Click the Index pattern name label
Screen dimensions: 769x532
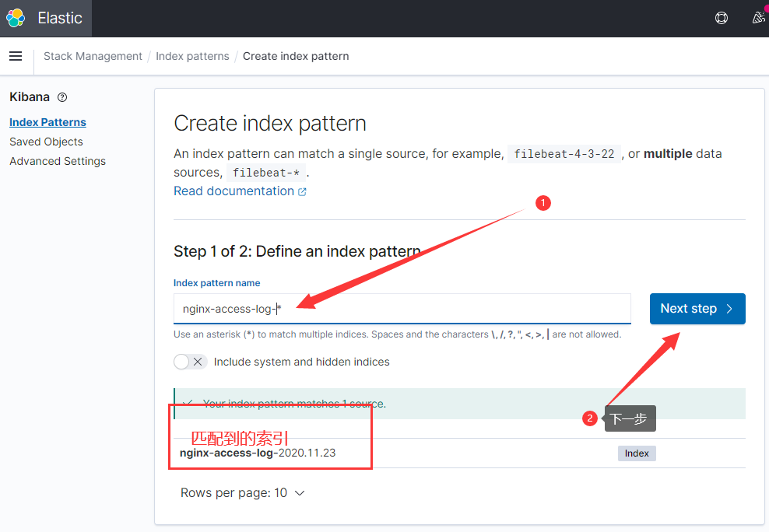(x=217, y=283)
